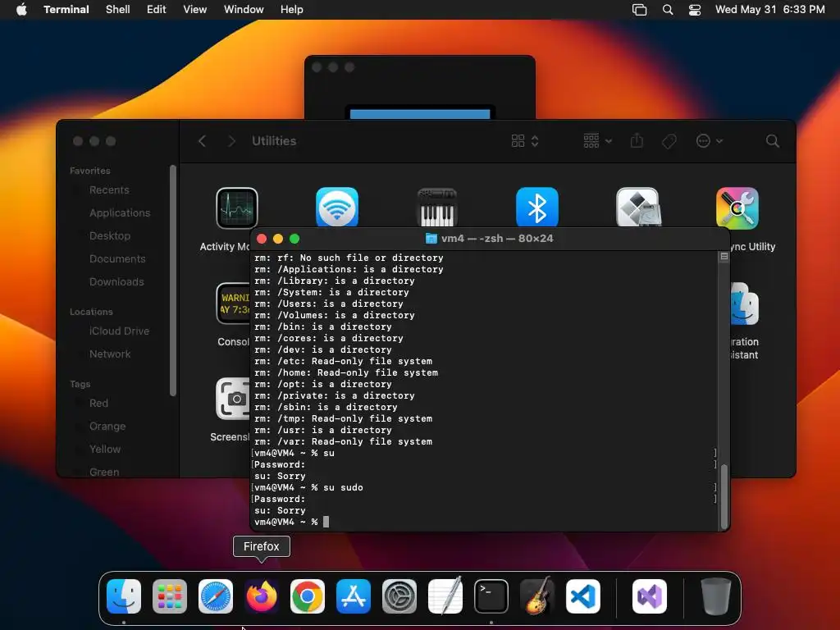Open the Apple menu
The width and height of the screenshot is (840, 630).
[21, 10]
